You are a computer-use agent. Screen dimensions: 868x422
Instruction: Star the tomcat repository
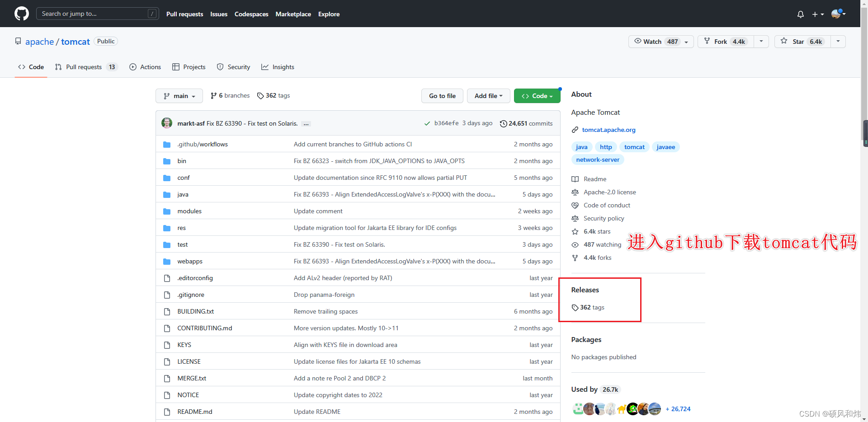point(802,42)
